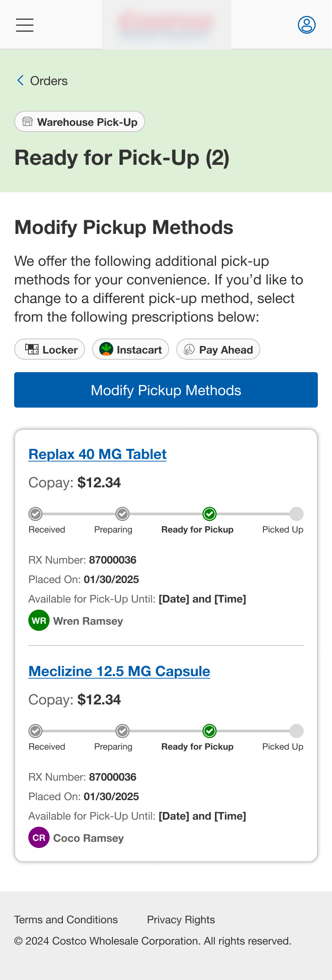Click the Preparing status circle for Meclizine
This screenshot has height=980, width=332.
click(121, 731)
